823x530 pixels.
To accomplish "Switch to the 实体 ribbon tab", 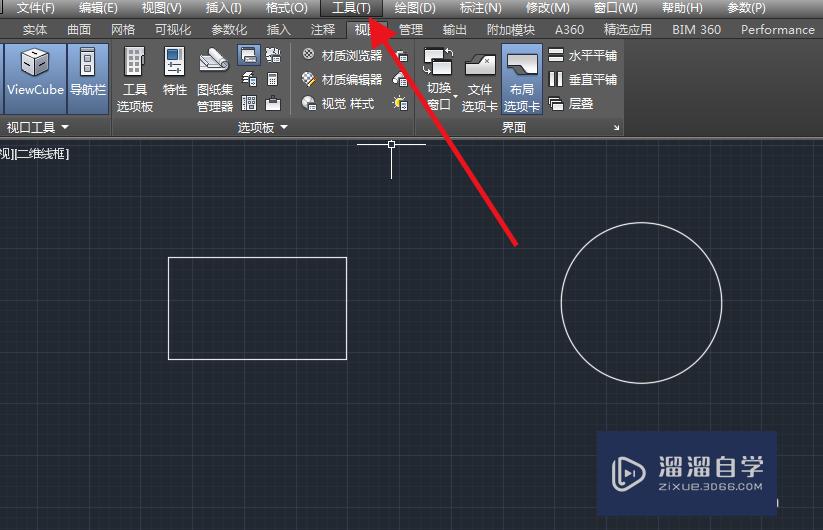I will click(x=35, y=30).
